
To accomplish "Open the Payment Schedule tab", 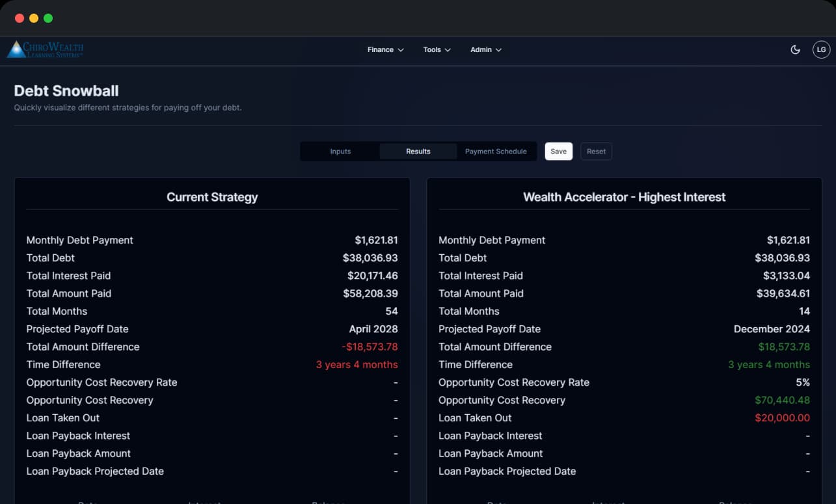I will [496, 151].
